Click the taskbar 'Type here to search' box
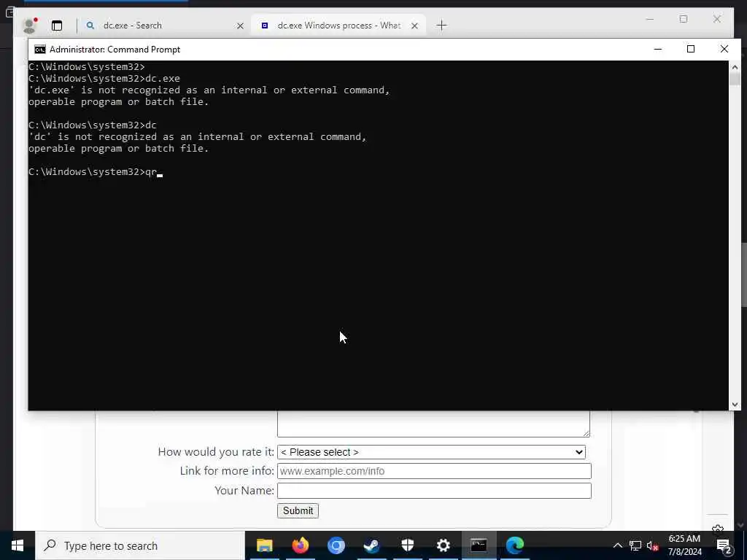 click(x=140, y=545)
